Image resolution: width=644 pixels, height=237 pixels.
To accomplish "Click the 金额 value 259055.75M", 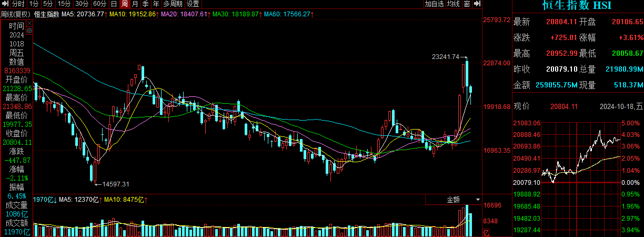I will pos(557,85).
